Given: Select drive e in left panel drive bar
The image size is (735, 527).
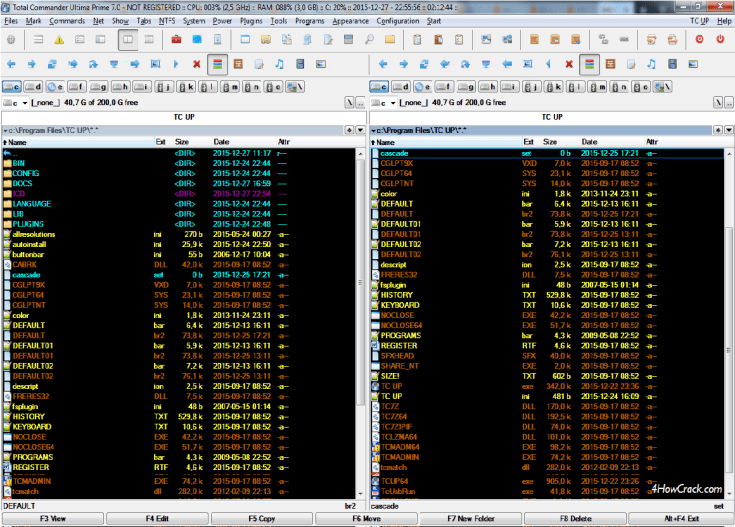Looking at the screenshot, I should 55,87.
